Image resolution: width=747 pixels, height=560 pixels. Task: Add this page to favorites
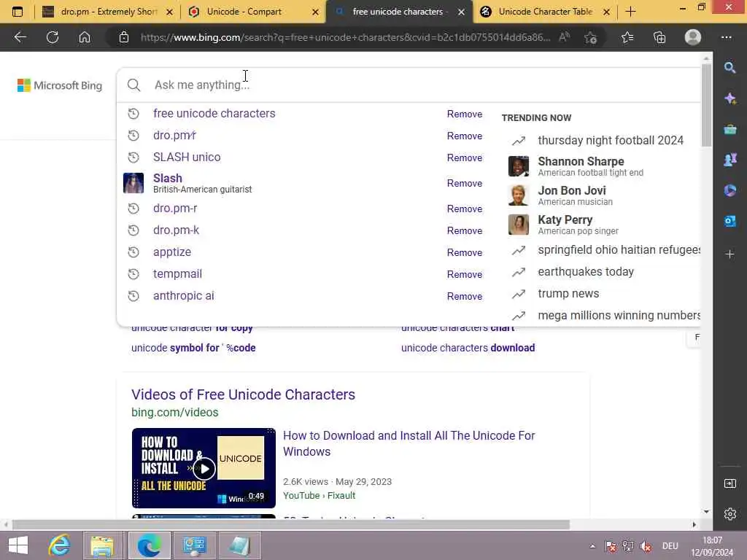pos(590,37)
